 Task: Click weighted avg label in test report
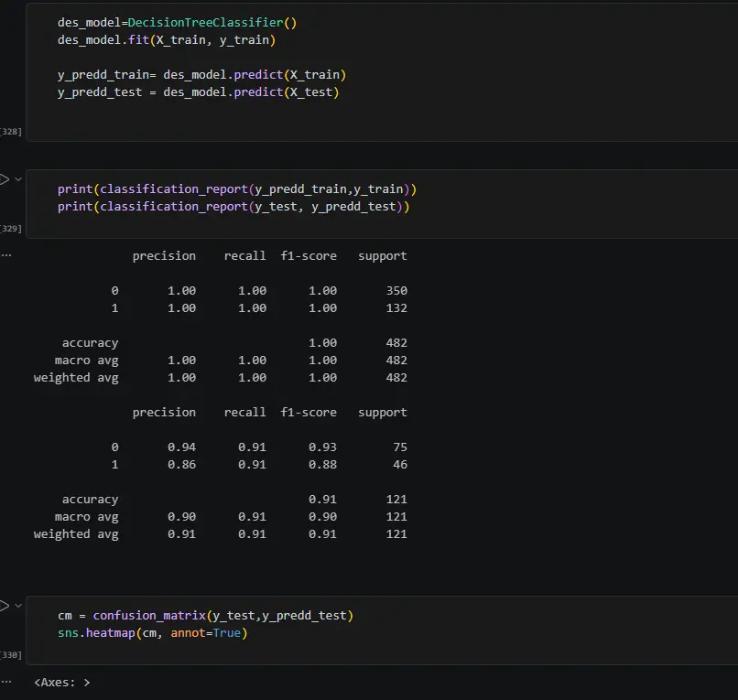76,535
